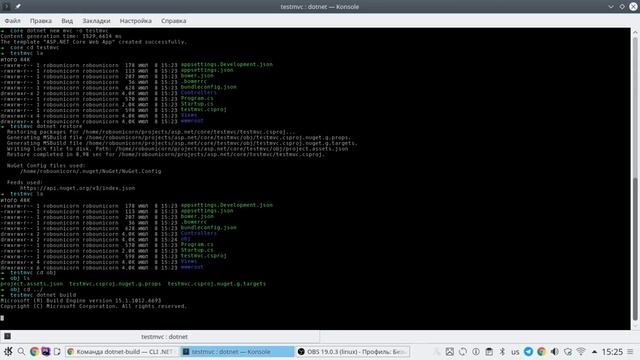
Task: Click the shield security tray icon
Action: pyautogui.click(x=568, y=351)
